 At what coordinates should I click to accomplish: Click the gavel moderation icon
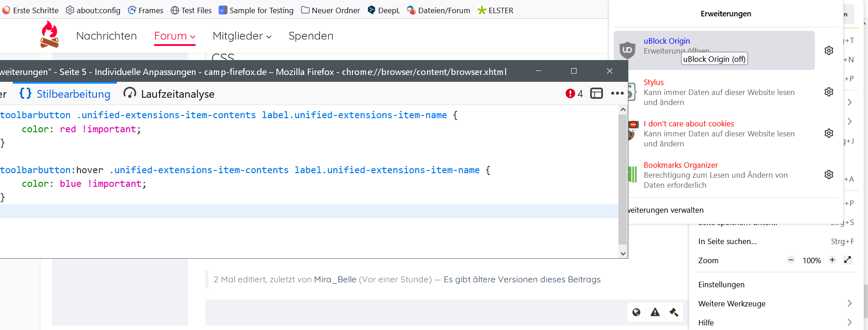tap(674, 312)
